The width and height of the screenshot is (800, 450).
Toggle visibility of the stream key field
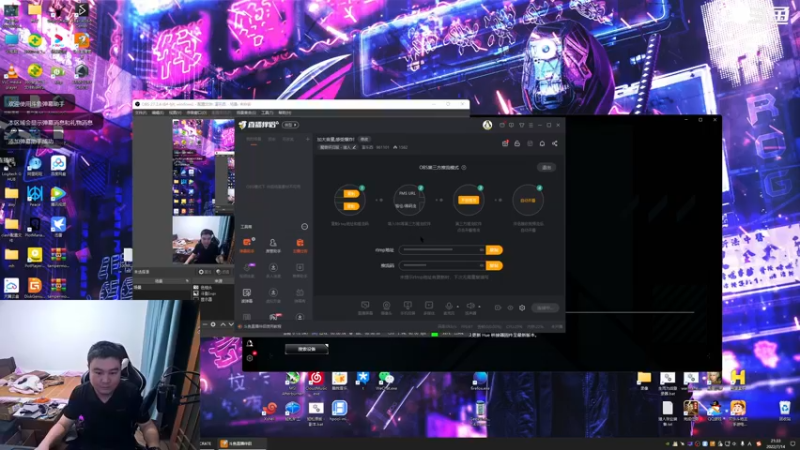(x=481, y=265)
